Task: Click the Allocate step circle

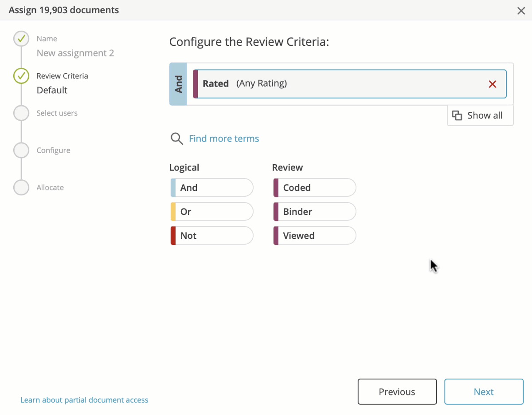Action: [21, 188]
